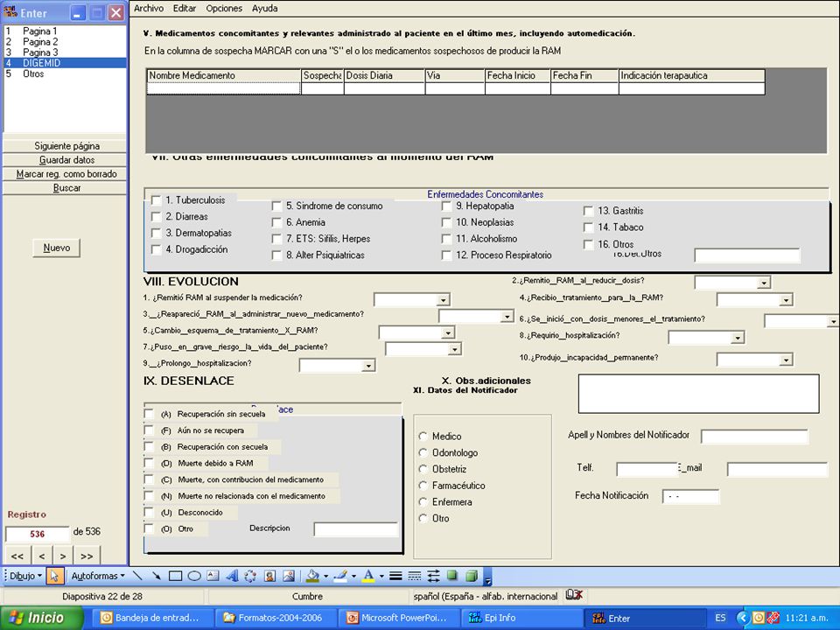This screenshot has height=630, width=840.
Task: Expand the Remitió RAM al suspender dropdown
Action: tap(443, 300)
